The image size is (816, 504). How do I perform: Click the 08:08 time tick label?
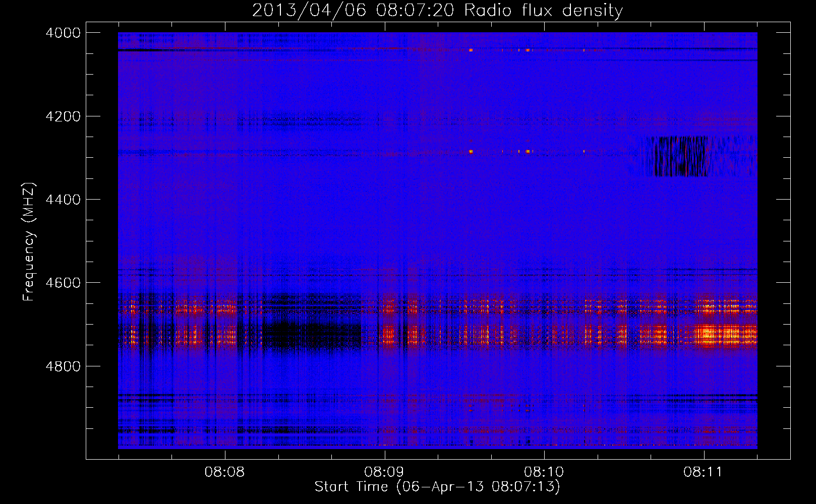tap(224, 472)
